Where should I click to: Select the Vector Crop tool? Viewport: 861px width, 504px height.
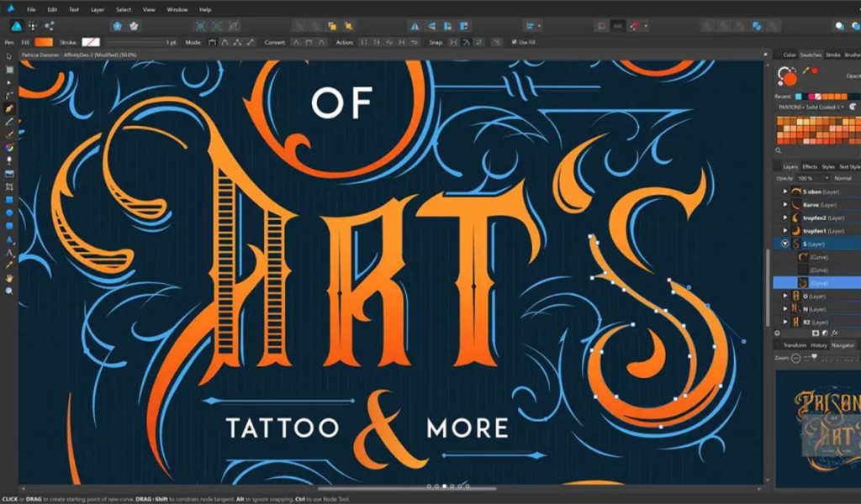(9, 187)
